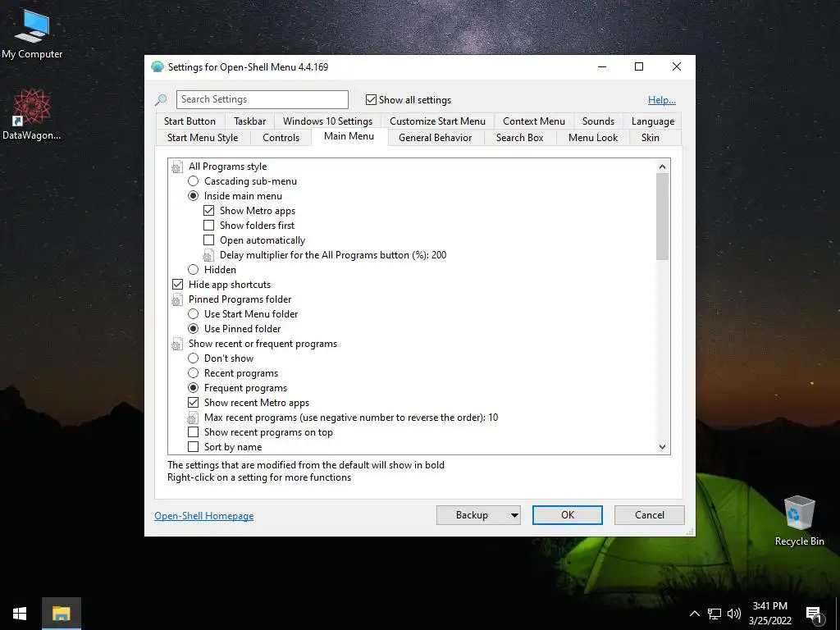
Task: Select the Hidden radio option
Action: [x=194, y=269]
